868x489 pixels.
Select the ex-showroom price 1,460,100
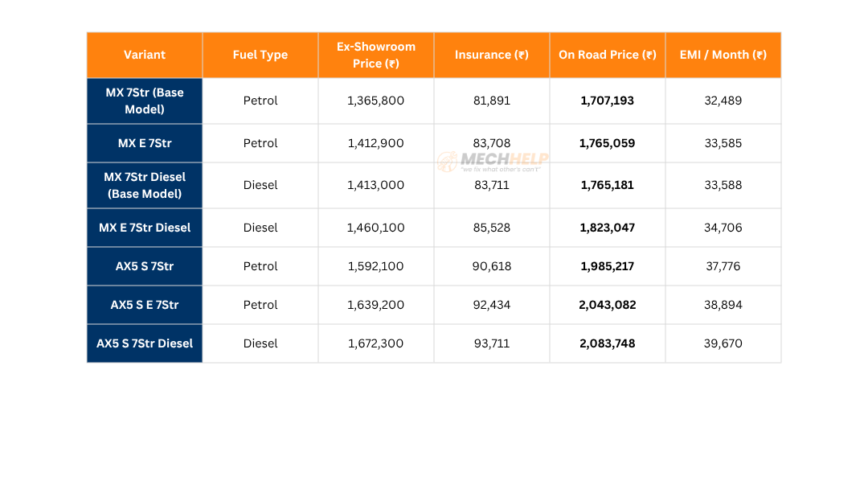376,228
